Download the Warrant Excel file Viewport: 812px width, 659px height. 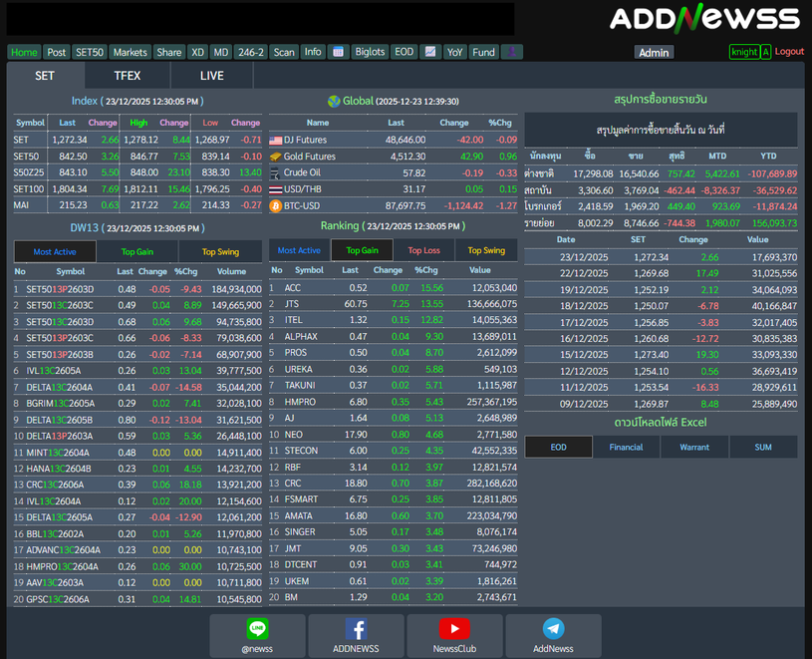point(694,447)
